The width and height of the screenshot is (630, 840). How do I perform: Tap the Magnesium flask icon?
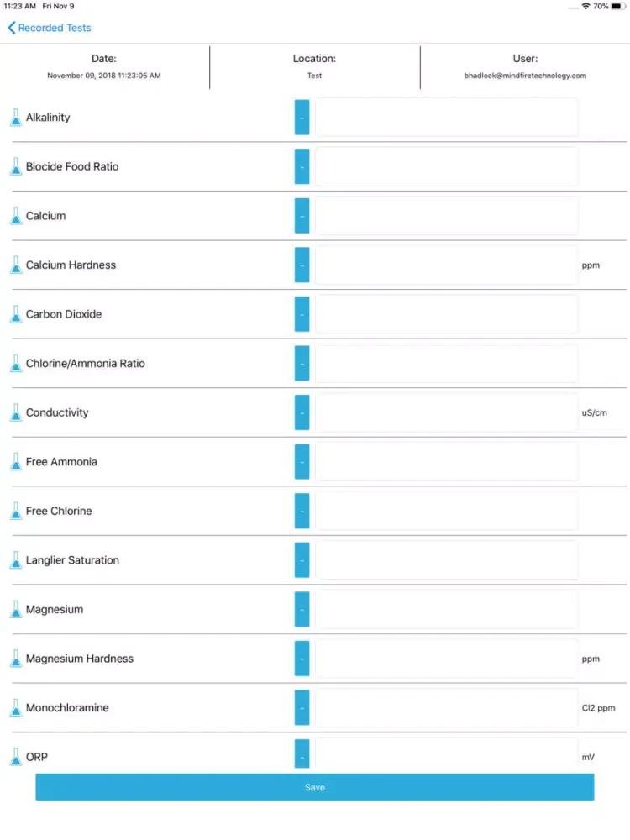point(15,610)
